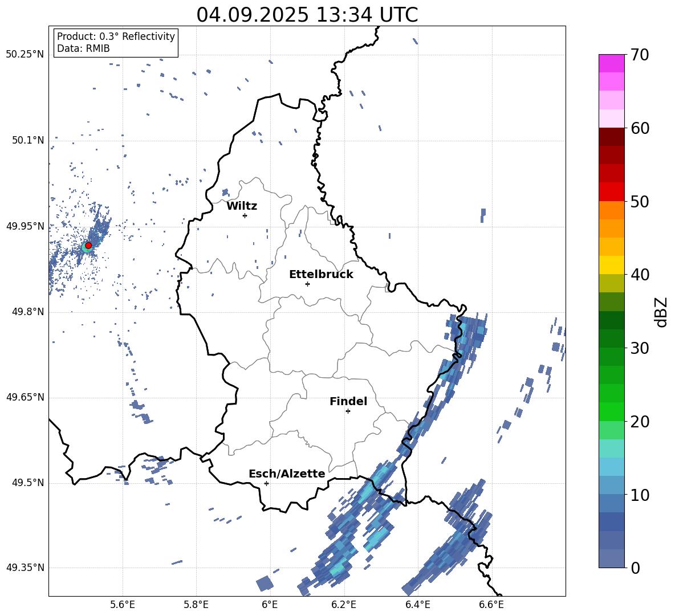Image resolution: width=675 pixels, height=616 pixels.
Task: Click the red radar site marker dot
Action: pos(88,246)
